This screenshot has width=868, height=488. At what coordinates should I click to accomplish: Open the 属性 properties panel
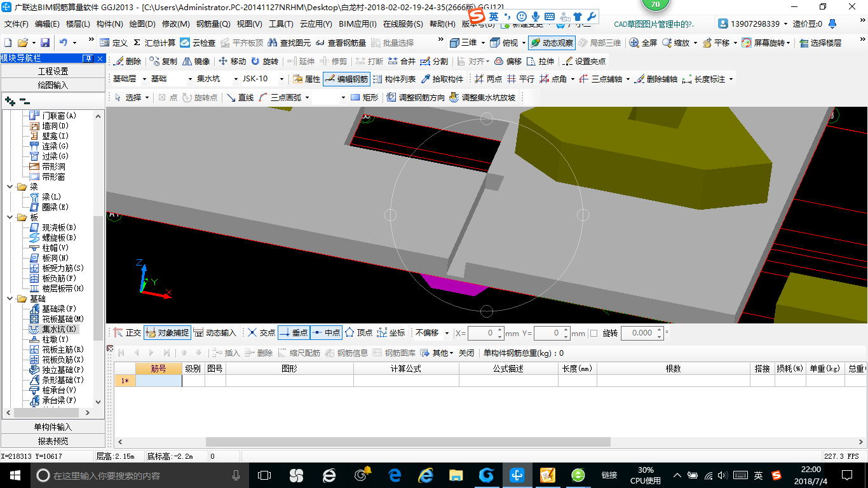click(x=306, y=79)
